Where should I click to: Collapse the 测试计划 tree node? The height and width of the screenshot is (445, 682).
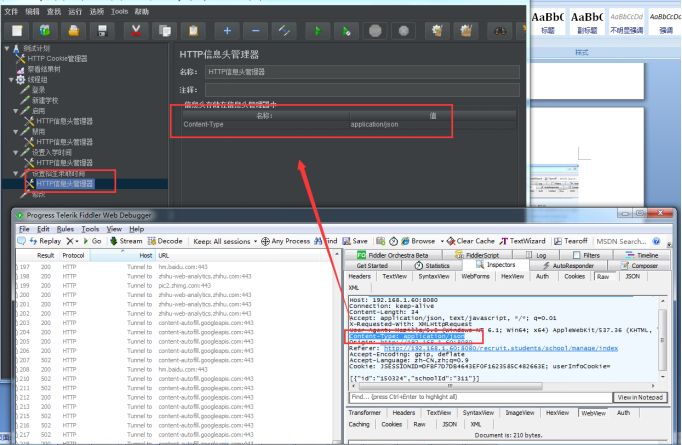(x=7, y=48)
